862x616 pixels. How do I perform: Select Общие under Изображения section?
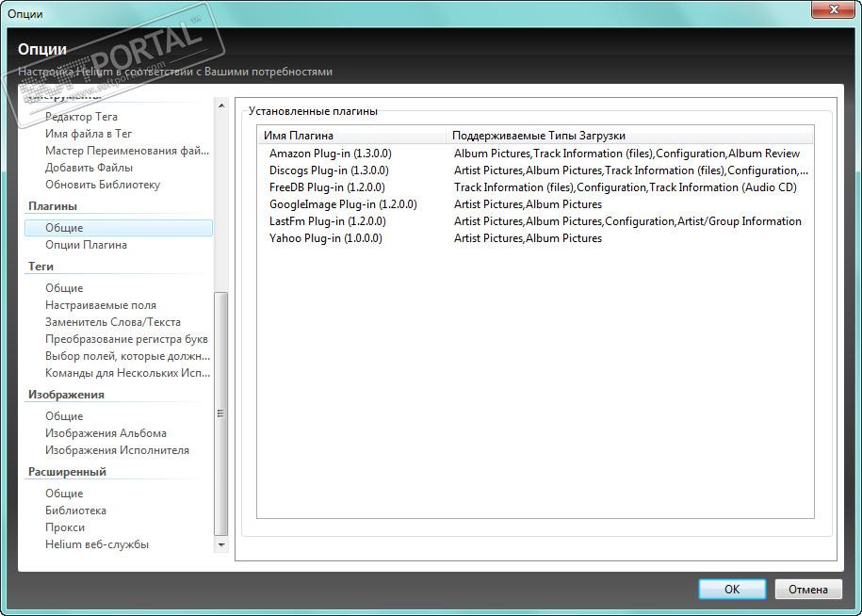tap(64, 416)
